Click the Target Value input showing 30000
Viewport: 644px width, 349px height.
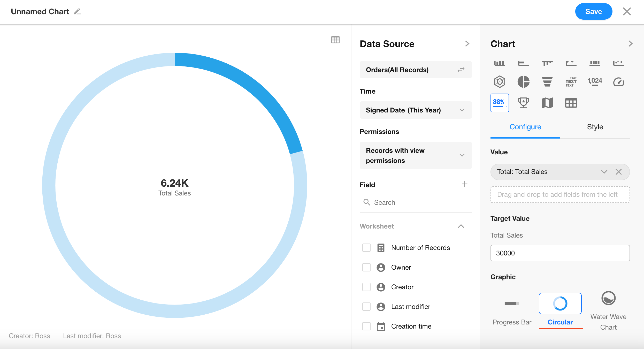[x=560, y=253]
